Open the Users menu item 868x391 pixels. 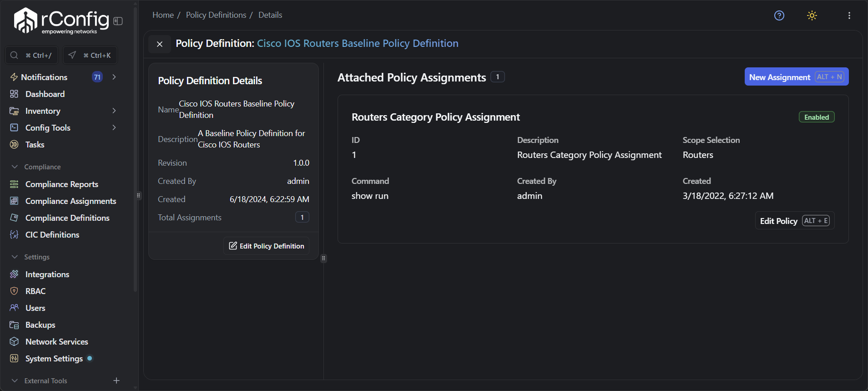point(35,308)
